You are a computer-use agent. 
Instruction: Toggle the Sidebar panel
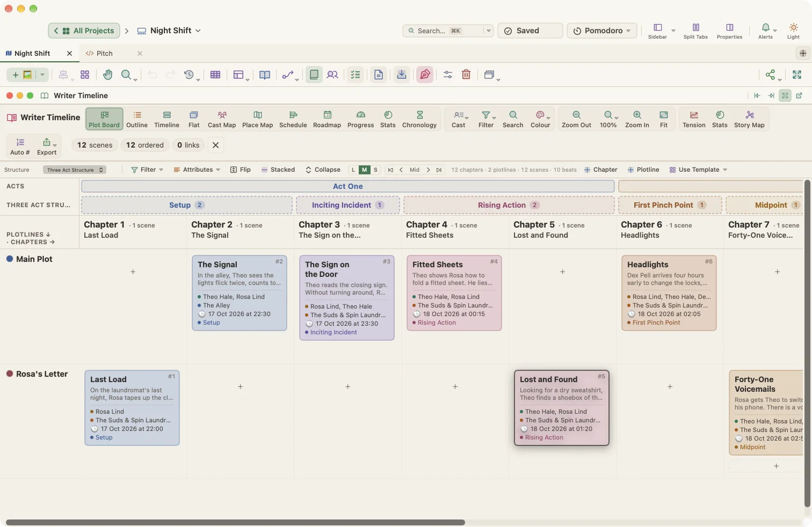657,31
